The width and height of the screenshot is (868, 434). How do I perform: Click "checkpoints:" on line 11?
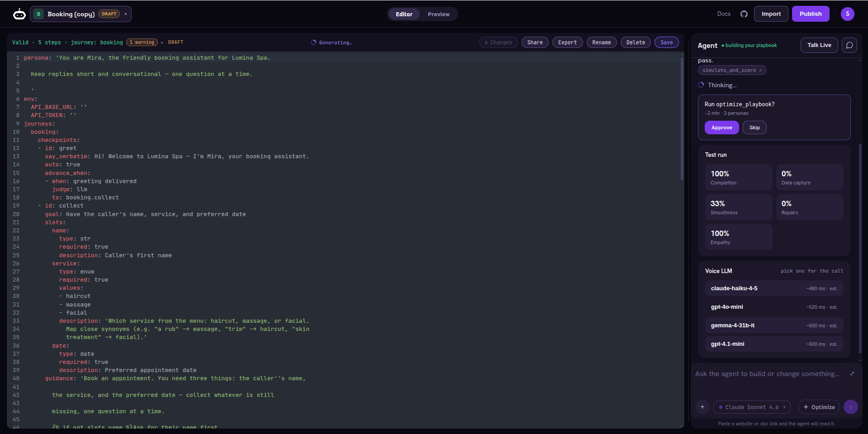(59, 140)
